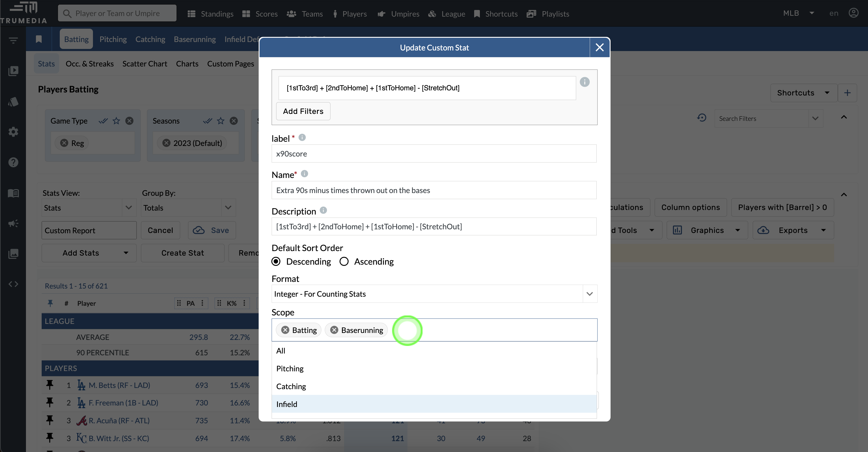Viewport: 868px width, 452px height.
Task: Expand the Format dropdown menu
Action: coord(589,294)
